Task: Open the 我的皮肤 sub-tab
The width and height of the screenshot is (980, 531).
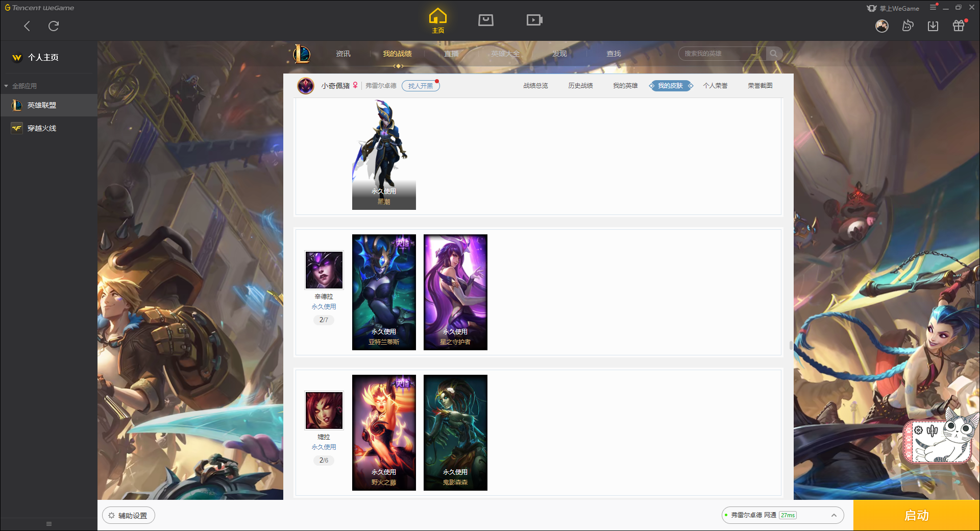Action: (x=671, y=86)
